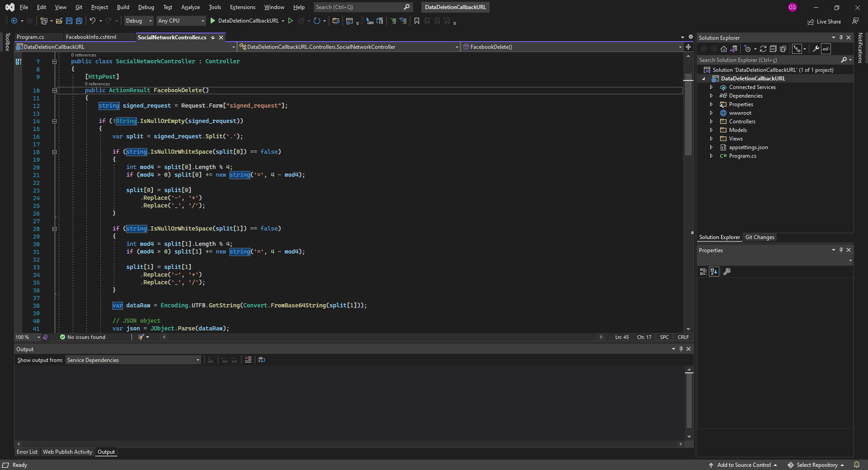The height and width of the screenshot is (470, 868).
Task: Clear all output in the Output panel
Action: point(248,360)
